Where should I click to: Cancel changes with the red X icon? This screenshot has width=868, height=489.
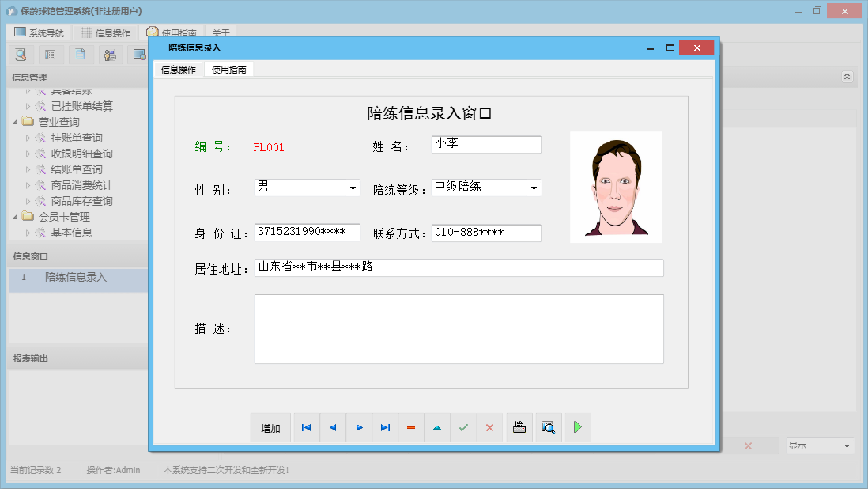tap(489, 427)
